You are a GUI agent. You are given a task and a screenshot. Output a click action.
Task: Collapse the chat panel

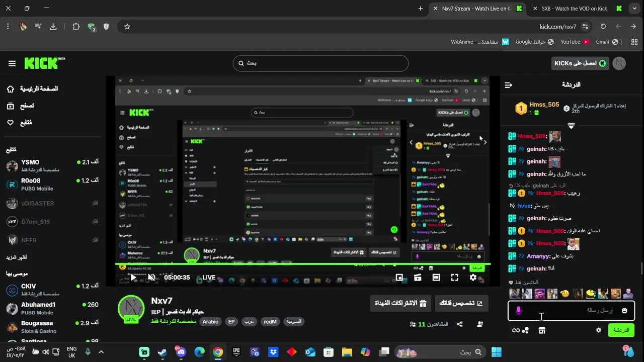508,85
